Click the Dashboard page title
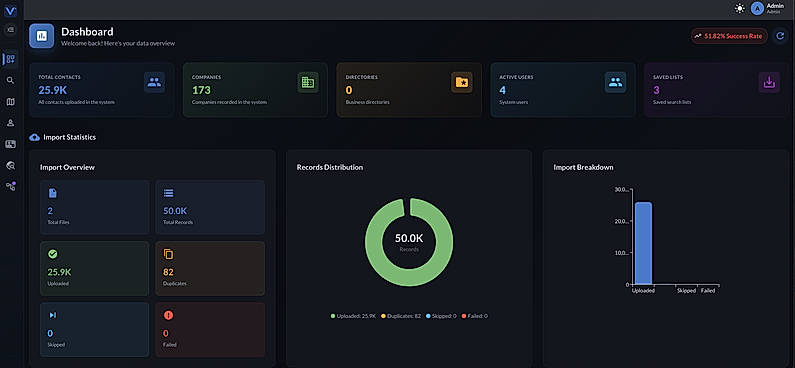Screen dimensions: 795x368 87,32
